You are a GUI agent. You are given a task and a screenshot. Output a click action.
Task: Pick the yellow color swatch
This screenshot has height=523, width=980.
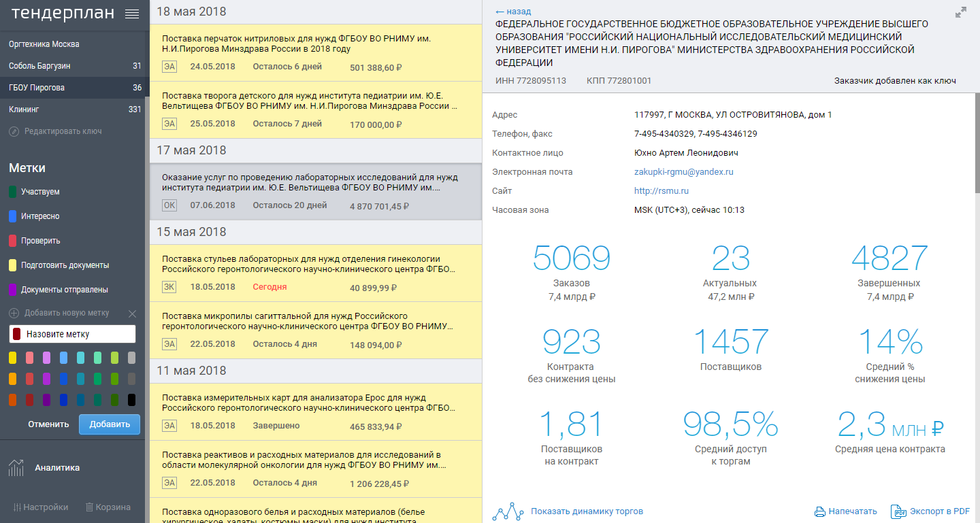pyautogui.click(x=13, y=358)
